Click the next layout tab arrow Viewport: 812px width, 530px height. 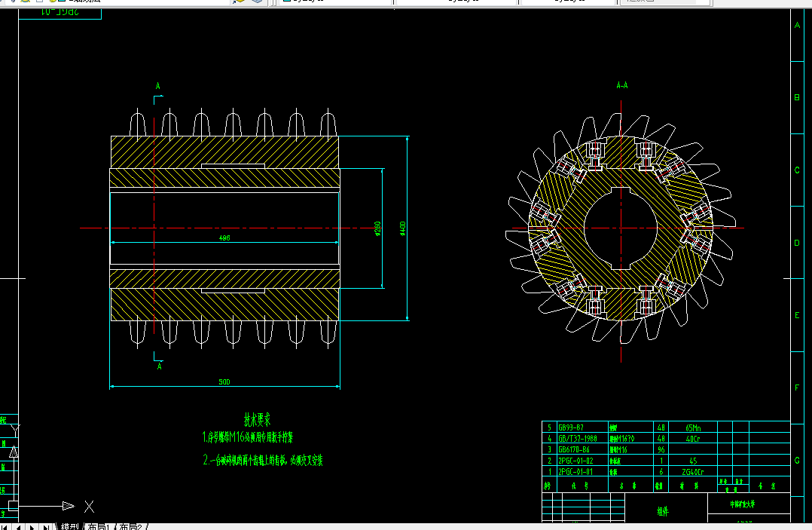(32, 527)
